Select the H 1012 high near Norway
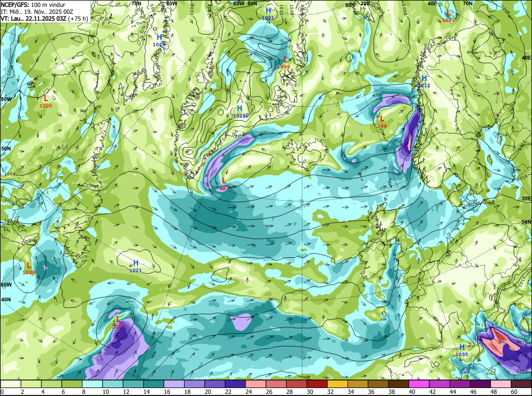Image resolution: width=532 pixels, height=396 pixels. (x=424, y=81)
